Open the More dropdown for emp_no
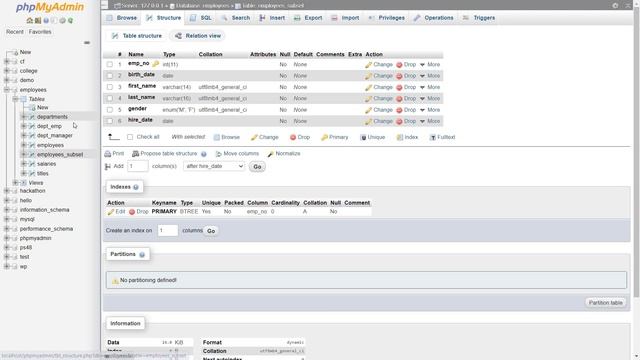The width and height of the screenshot is (640, 360). point(430,64)
